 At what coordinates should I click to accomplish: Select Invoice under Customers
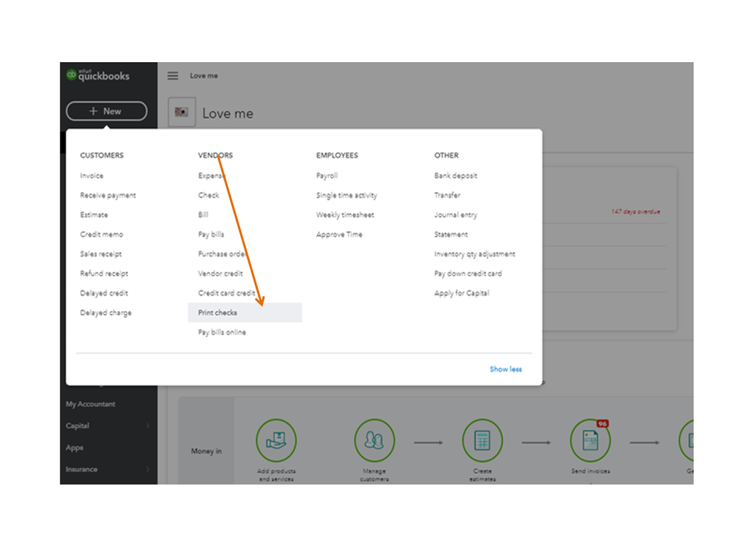click(91, 176)
